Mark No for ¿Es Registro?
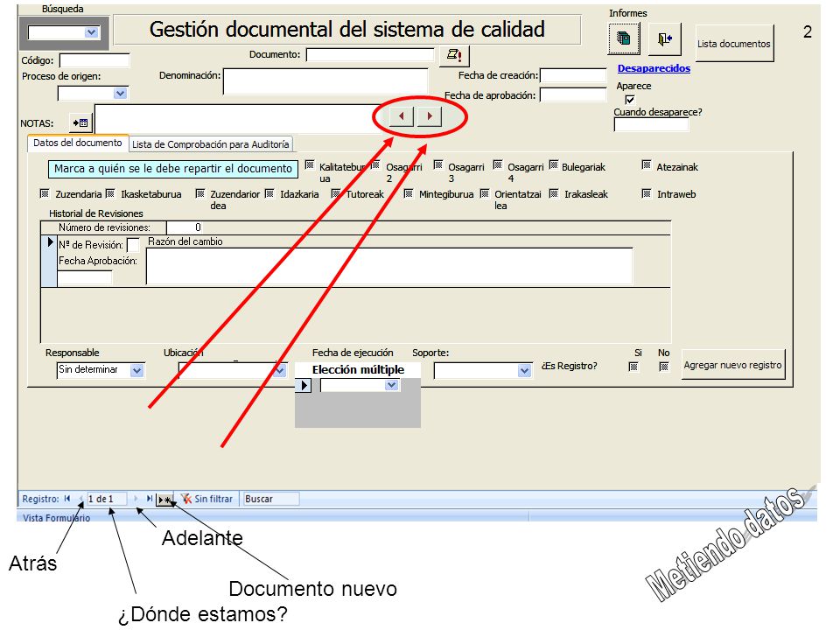 coord(664,367)
